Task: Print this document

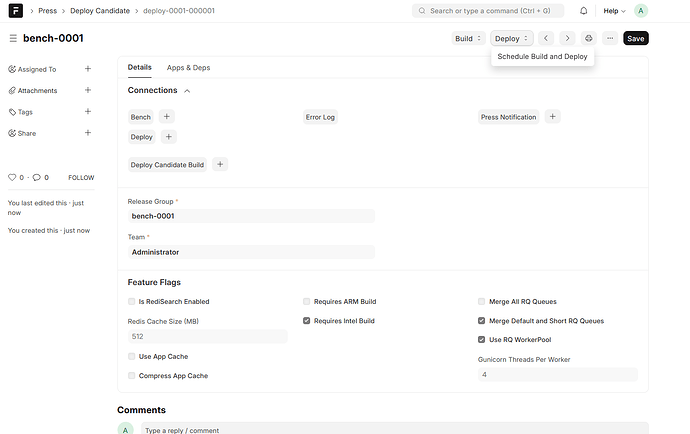Action: point(588,38)
